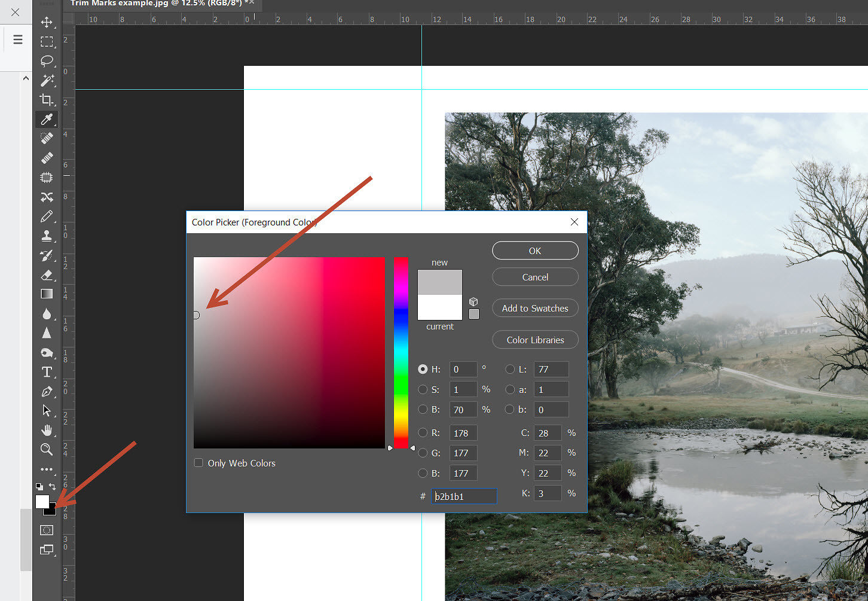Select the R radio button

point(423,432)
